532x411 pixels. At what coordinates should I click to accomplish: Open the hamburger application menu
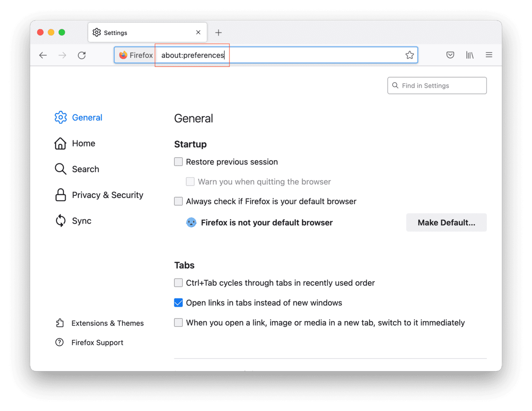tap(489, 55)
